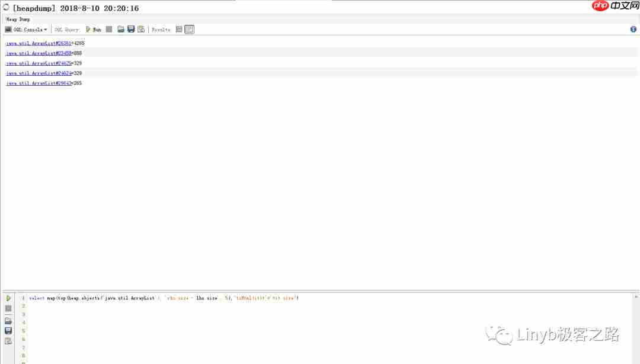Run the OQL query from the toolbar

94,29
